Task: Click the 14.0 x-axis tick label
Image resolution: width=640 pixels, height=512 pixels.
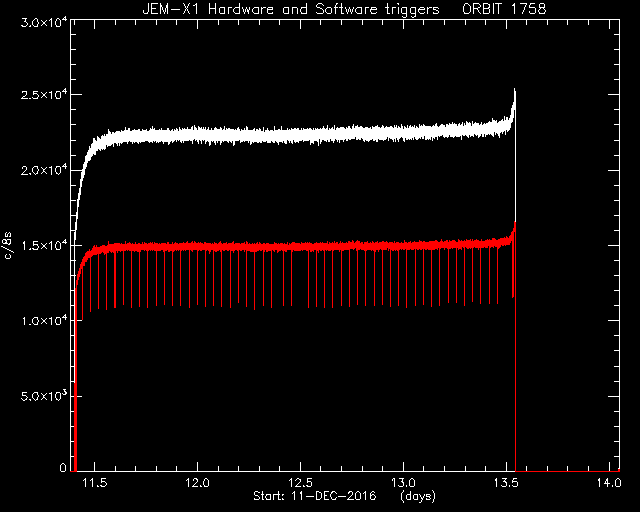Action: (x=609, y=483)
